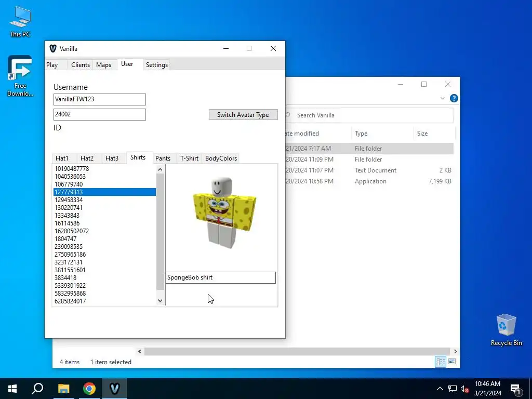Click the SpongeBob avatar preview image
This screenshot has width=532, height=399.
click(x=223, y=212)
